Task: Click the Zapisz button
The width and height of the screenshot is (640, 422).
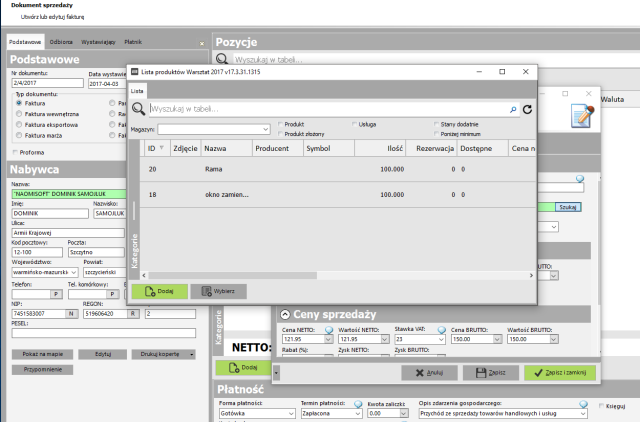Action: tap(491, 373)
